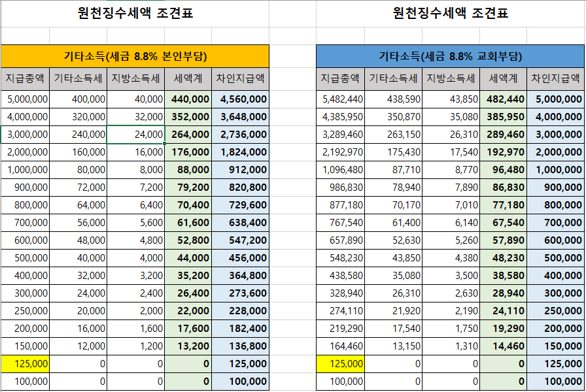Viewport: 586px width, 392px height.
Task: Click the '지급총액' column header in left table
Action: coord(25,79)
